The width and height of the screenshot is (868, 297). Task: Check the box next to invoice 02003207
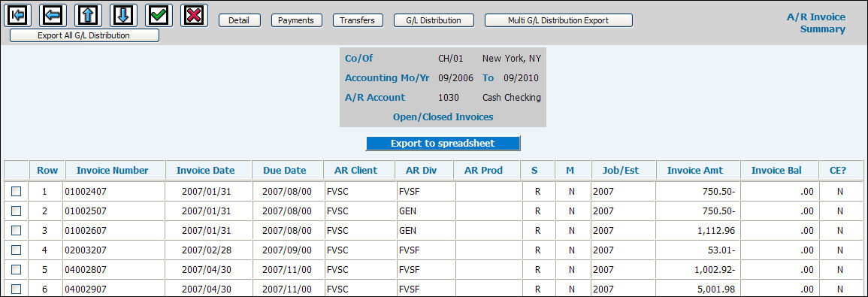pyautogui.click(x=16, y=250)
